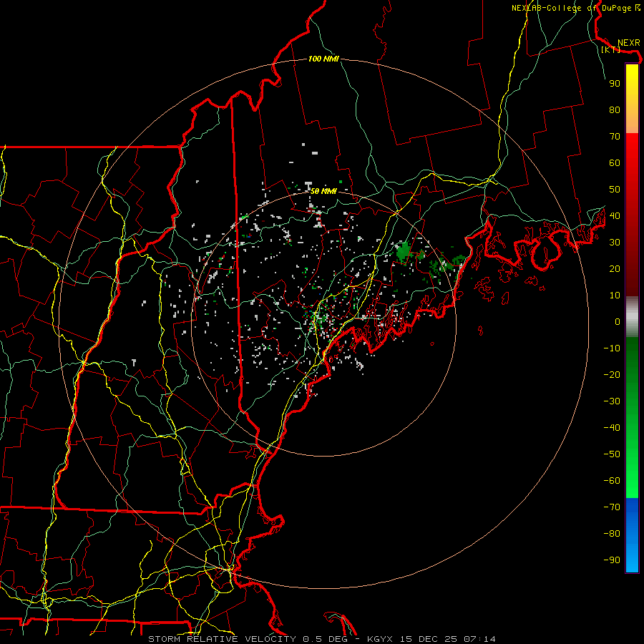
Task: Click the -10 value on velocity scale
Action: (612, 348)
